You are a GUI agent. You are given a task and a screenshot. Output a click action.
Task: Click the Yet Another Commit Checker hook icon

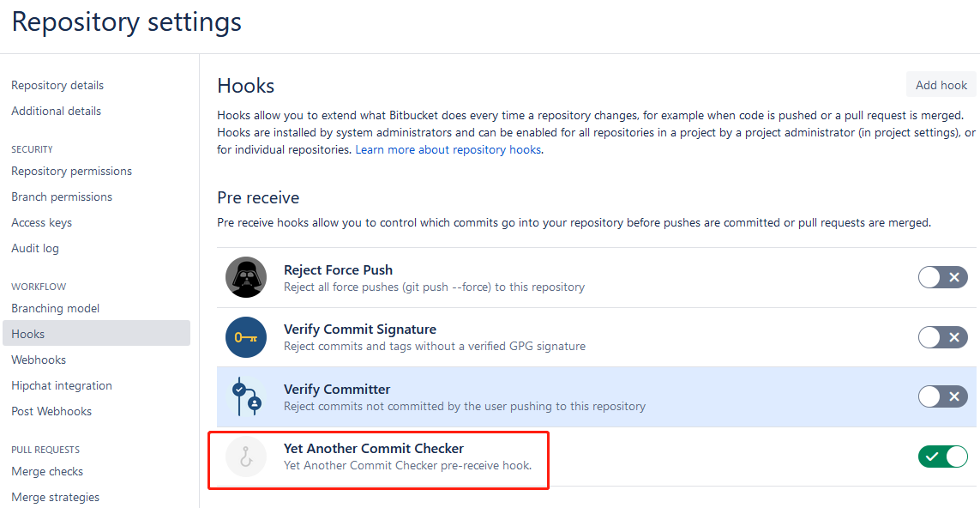246,457
